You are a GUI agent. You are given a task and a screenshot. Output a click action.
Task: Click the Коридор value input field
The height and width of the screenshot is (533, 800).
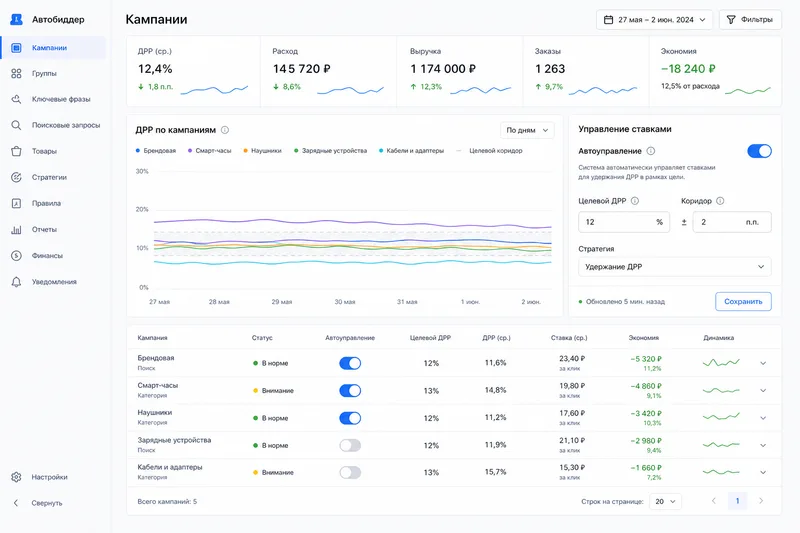[732, 222]
